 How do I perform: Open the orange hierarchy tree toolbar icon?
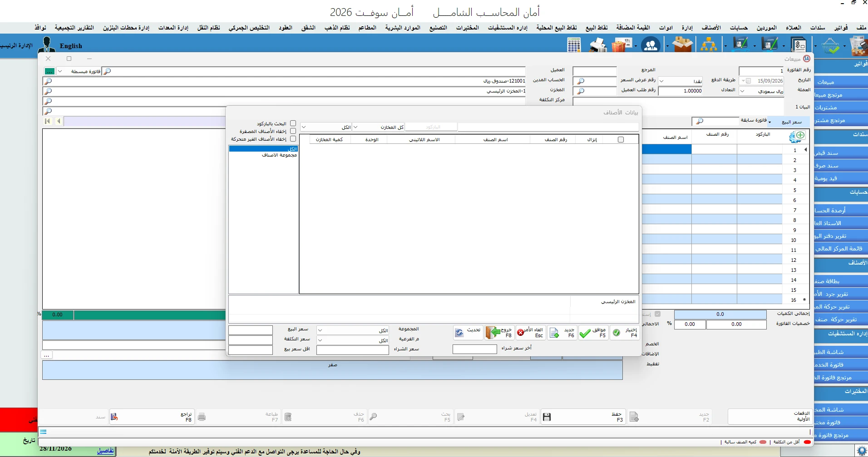click(x=709, y=45)
